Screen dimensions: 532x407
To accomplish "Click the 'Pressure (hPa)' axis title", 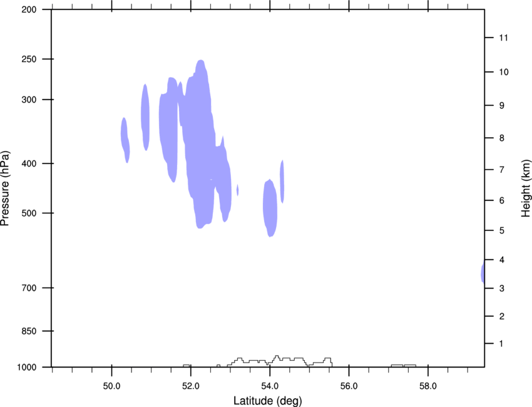I will (5, 188).
